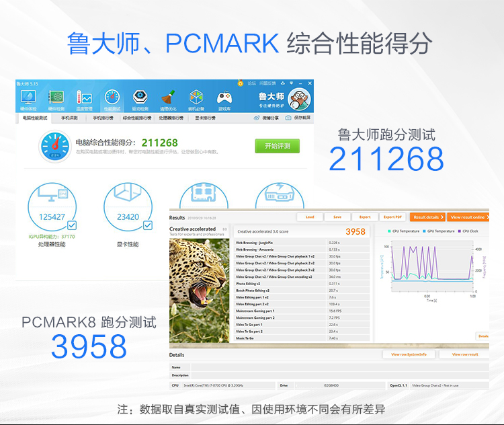Open the 驱动检测 gear icon
Viewport: 504px width, 425px height.
(x=140, y=97)
